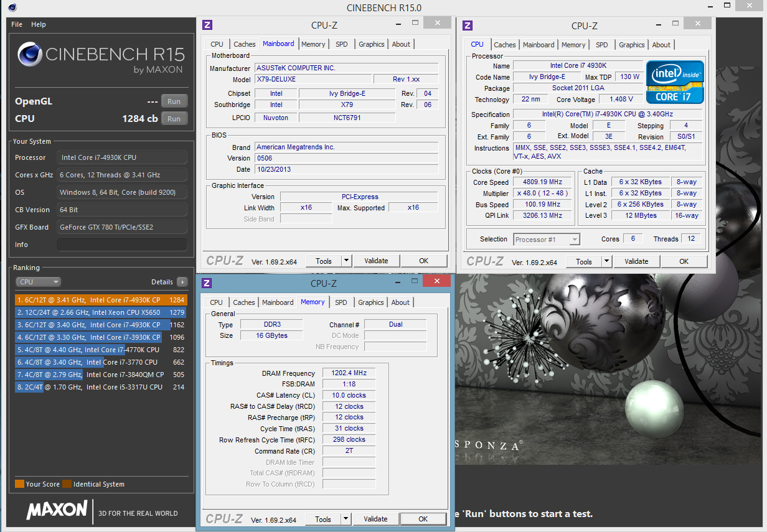Open Tools dropdown arrow in CPU window

pyautogui.click(x=607, y=262)
